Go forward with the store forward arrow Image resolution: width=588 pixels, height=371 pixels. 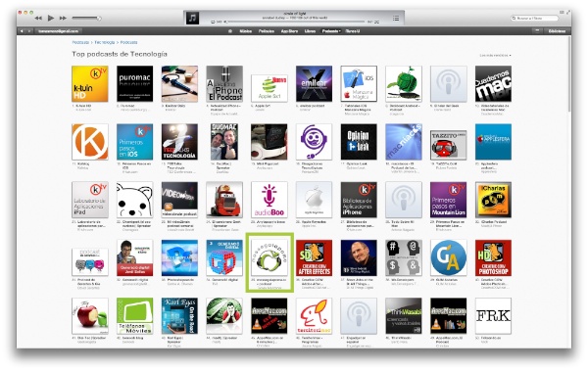(28, 31)
